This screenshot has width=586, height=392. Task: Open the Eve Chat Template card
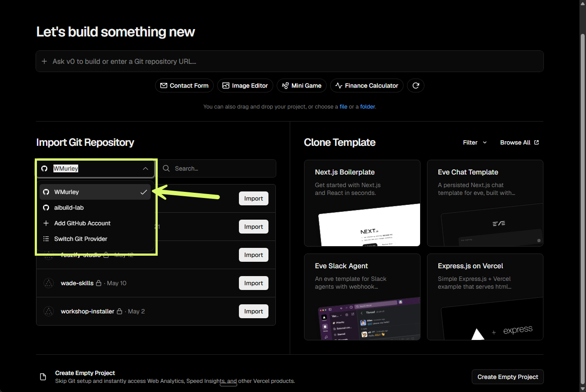tap(485, 203)
